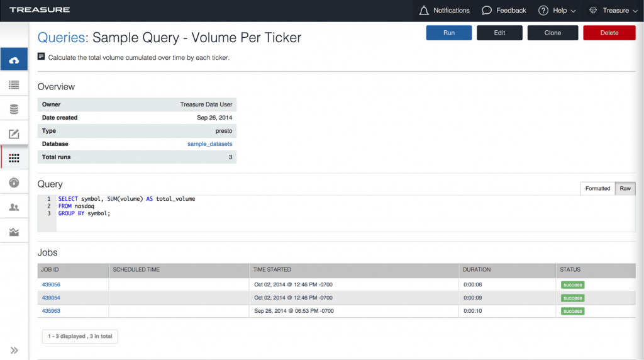Image resolution: width=644 pixels, height=360 pixels.
Task: Click the TIME STARTED column header
Action: [x=353, y=270]
